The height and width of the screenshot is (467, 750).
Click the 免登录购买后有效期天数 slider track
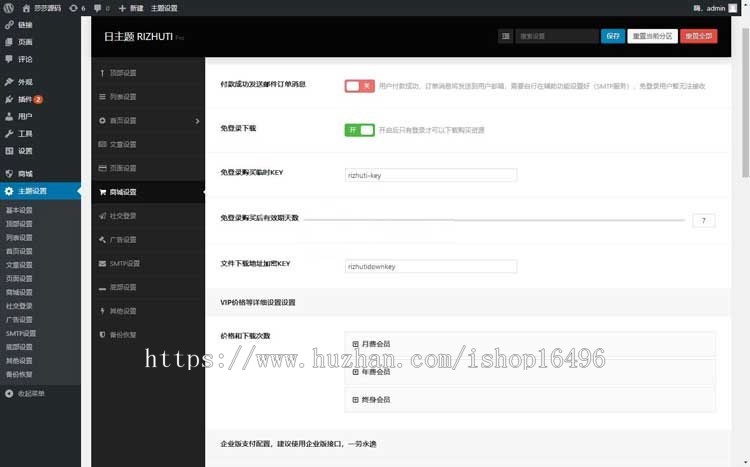click(x=495, y=220)
